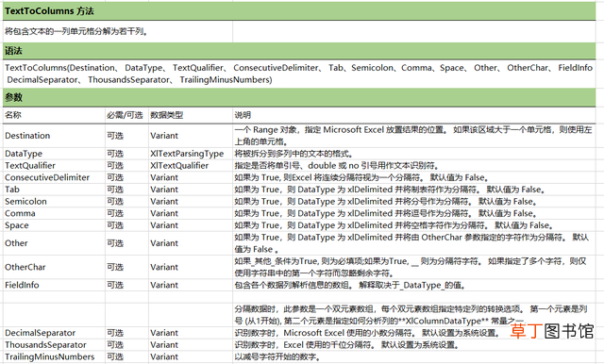Image resolution: width=604 pixels, height=364 pixels.
Task: Click the 'Variant' cell in Tab row
Action: tap(191, 190)
